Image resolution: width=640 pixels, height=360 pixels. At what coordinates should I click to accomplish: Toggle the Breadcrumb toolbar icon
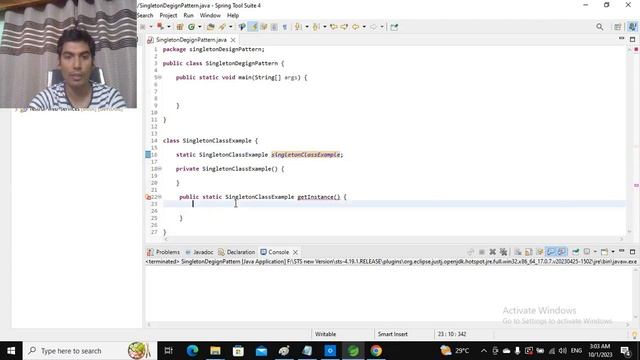coord(242,27)
